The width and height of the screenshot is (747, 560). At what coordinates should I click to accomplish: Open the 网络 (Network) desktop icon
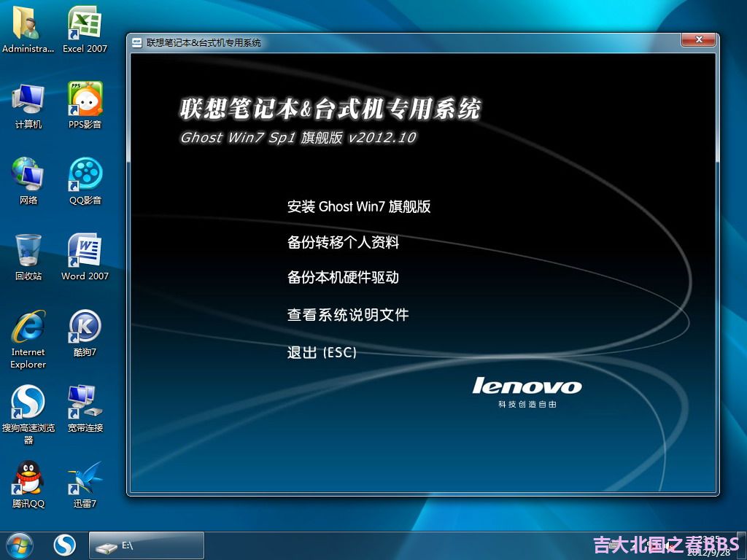pos(28,182)
